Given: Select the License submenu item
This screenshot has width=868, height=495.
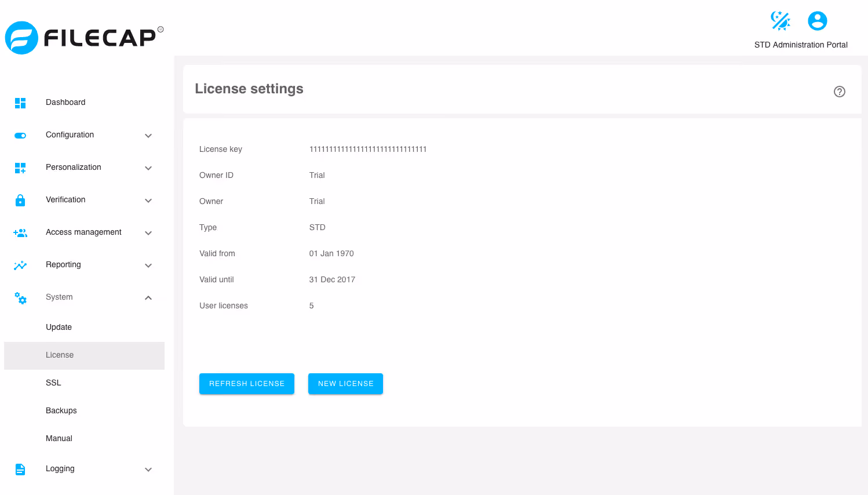Looking at the screenshot, I should (x=84, y=355).
